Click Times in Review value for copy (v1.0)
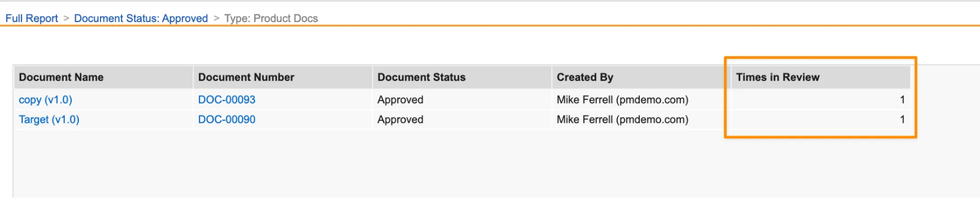 [x=902, y=100]
